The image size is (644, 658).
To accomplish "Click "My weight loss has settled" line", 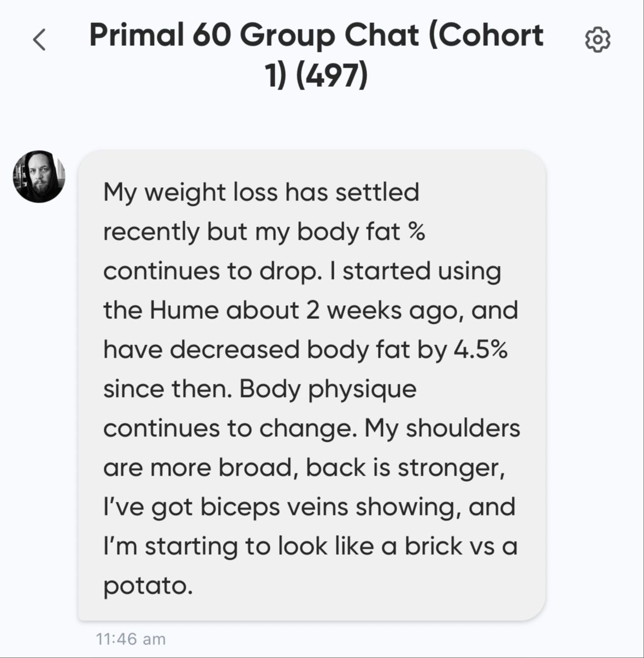I will [261, 192].
